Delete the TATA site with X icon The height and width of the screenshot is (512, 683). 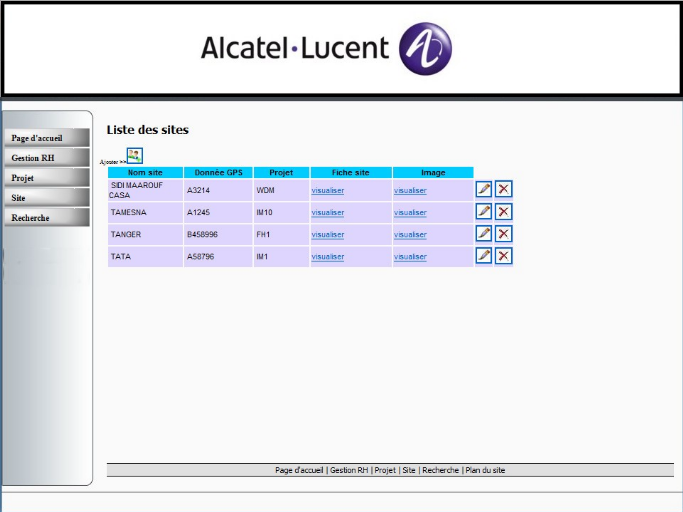click(x=504, y=256)
